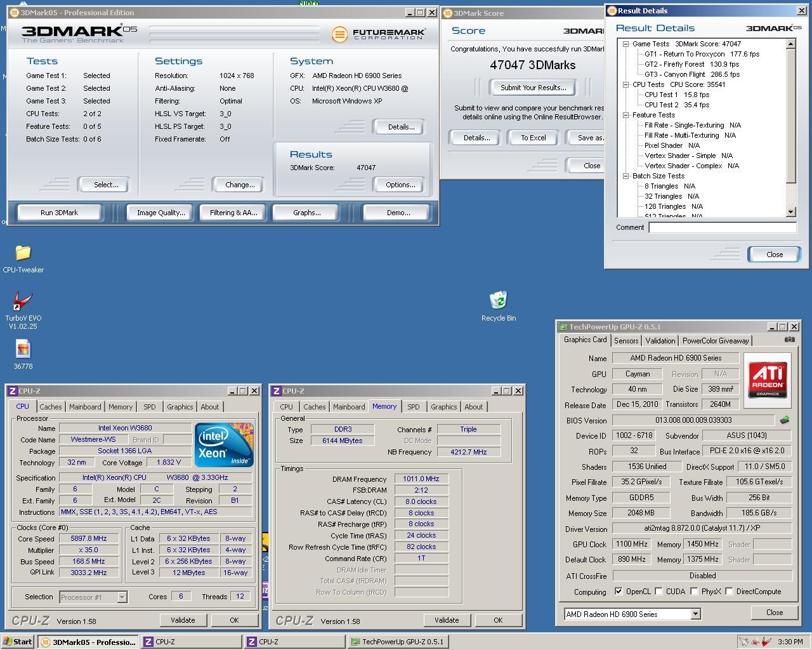Toggle the PhysX checkbox in GPU-Z

(694, 591)
